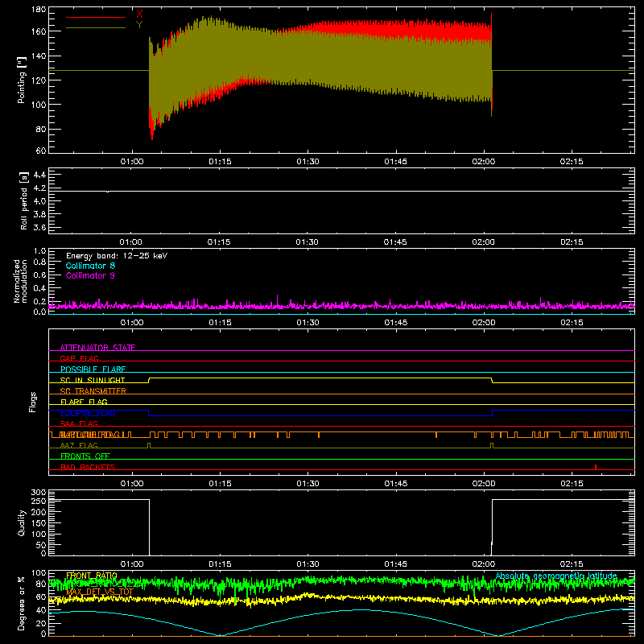Click the 'Collimator 9' legend entry
This screenshot has width=644, height=644.
tap(90, 275)
